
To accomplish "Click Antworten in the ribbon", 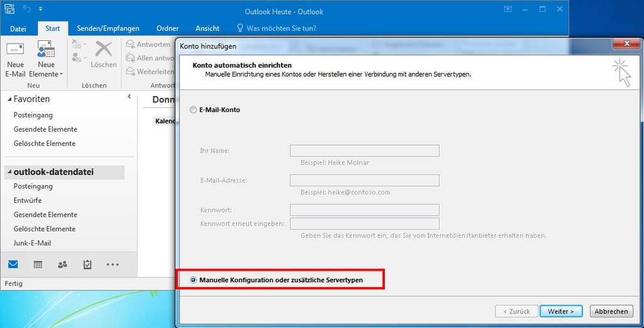I will pos(148,45).
